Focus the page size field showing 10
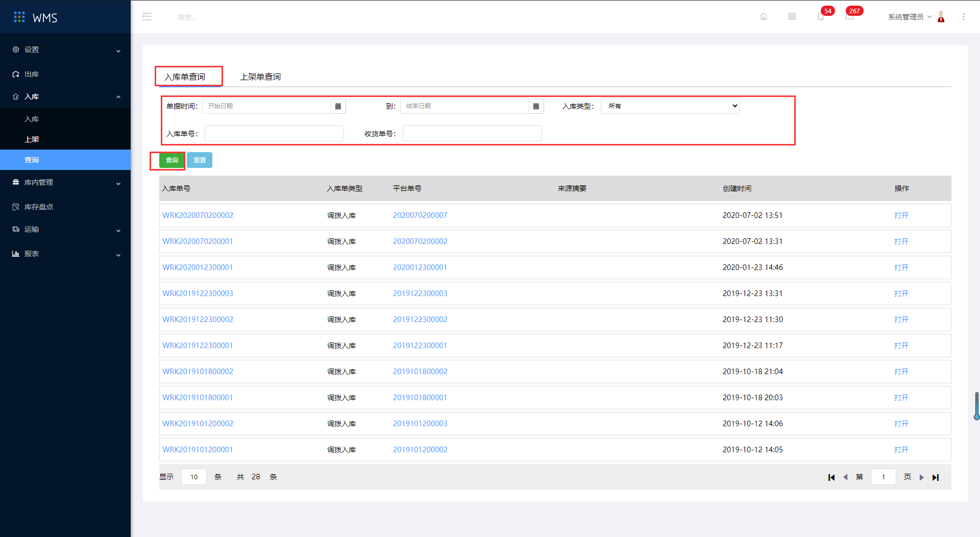This screenshot has height=537, width=980. pos(194,477)
